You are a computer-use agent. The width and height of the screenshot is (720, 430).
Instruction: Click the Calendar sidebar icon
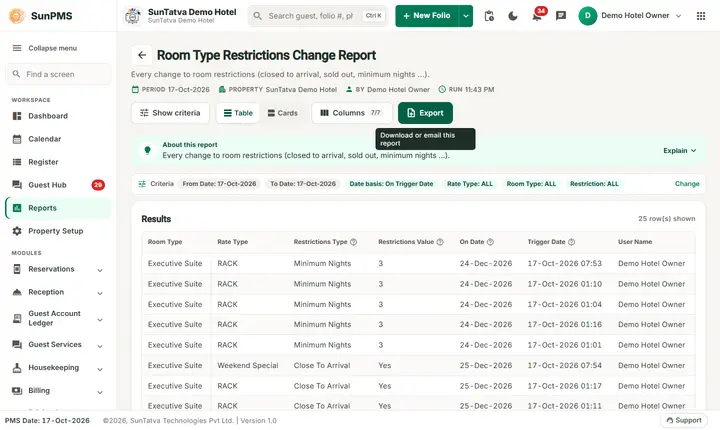click(x=17, y=139)
